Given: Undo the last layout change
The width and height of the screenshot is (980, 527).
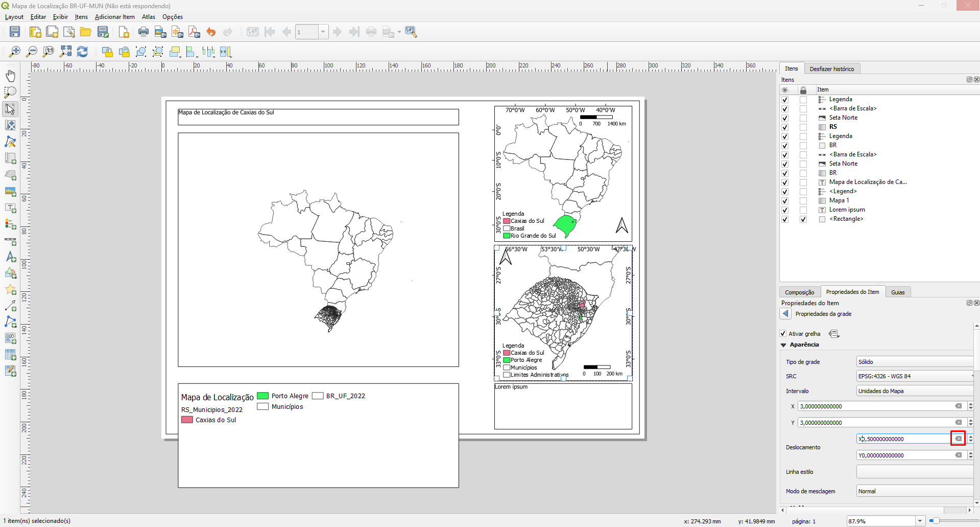Looking at the screenshot, I should click(x=211, y=32).
